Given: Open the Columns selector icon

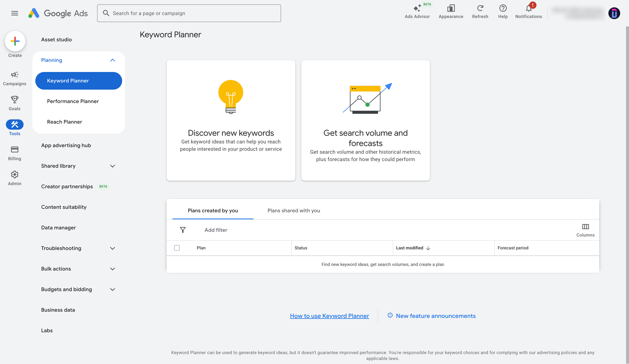Looking at the screenshot, I should (x=585, y=227).
